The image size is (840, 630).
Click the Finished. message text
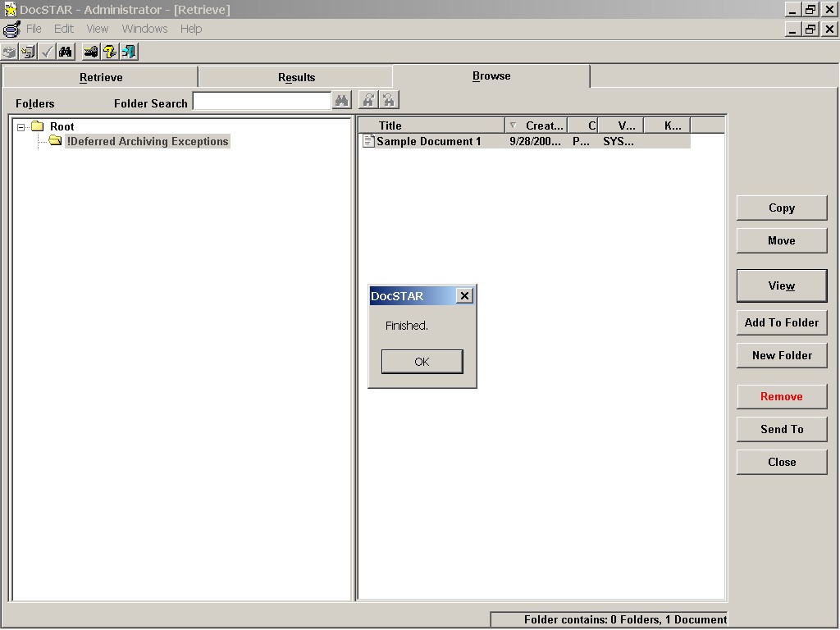click(x=407, y=325)
